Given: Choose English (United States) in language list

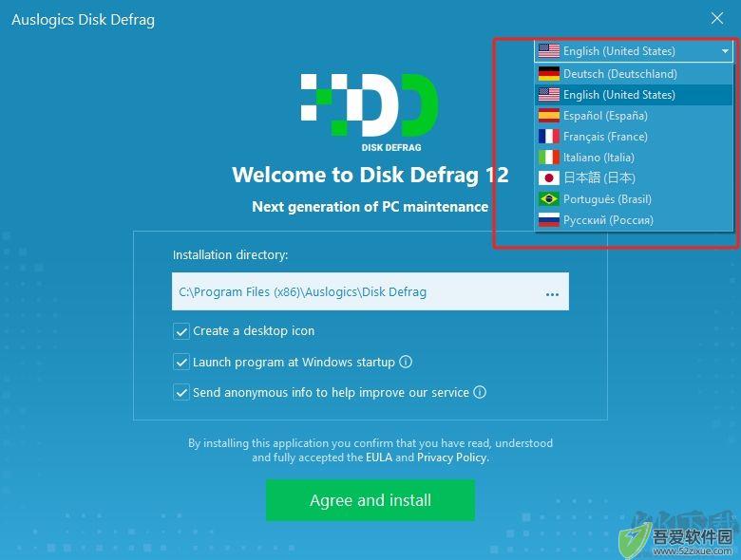Looking at the screenshot, I should pyautogui.click(x=634, y=94).
